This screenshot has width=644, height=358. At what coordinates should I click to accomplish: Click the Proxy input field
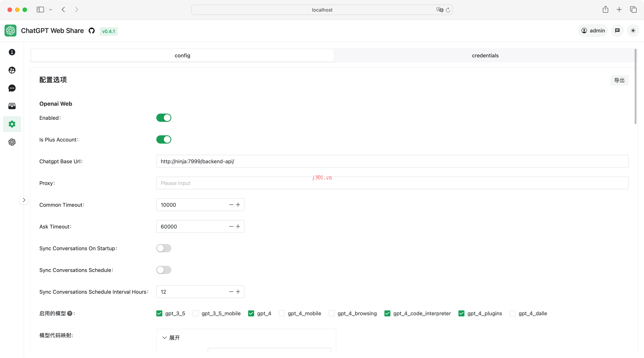[x=300, y=183]
